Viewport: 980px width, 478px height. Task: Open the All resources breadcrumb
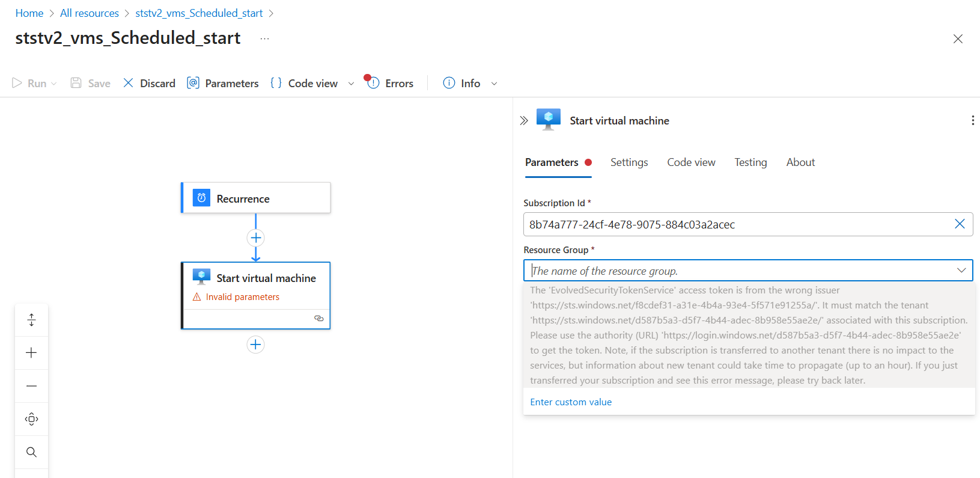tap(90, 13)
